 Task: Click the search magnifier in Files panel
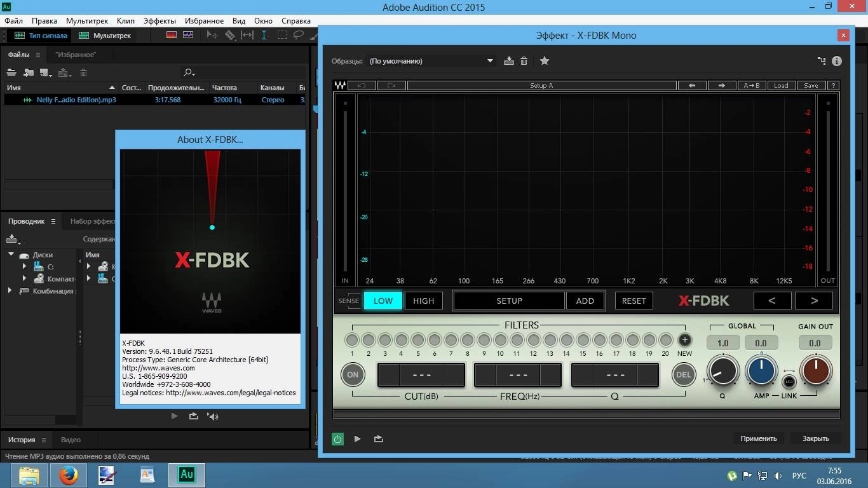pyautogui.click(x=189, y=72)
